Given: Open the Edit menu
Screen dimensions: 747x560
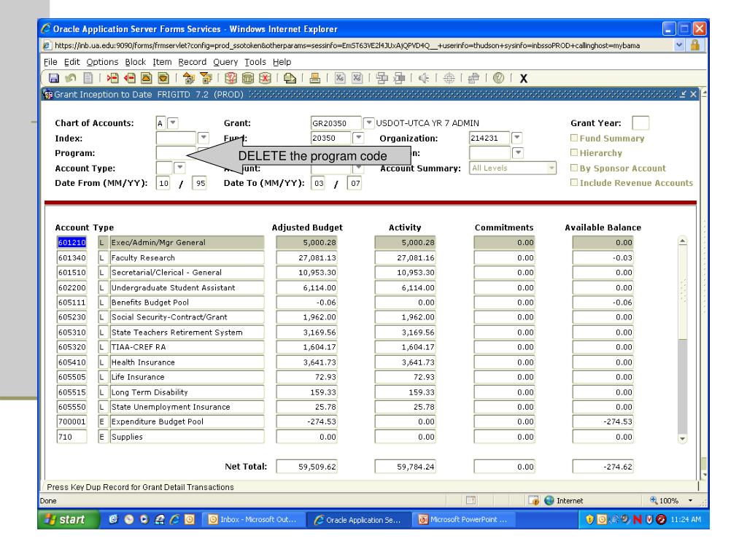Looking at the screenshot, I should click(x=72, y=62).
